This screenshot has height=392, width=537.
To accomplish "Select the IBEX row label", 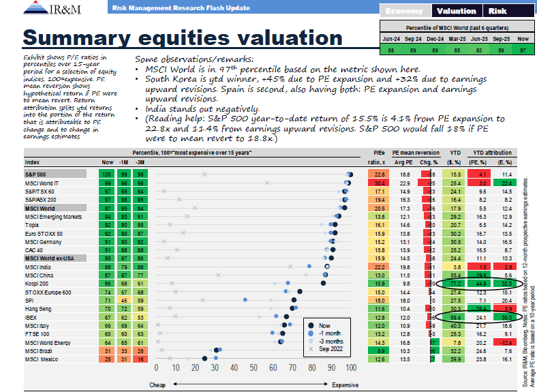I will (31, 318).
